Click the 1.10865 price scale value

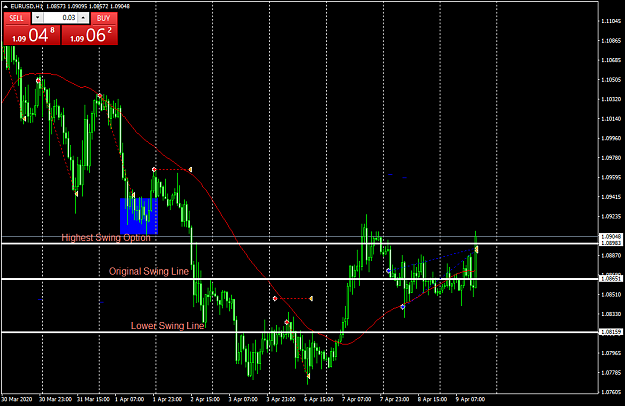pyautogui.click(x=611, y=41)
